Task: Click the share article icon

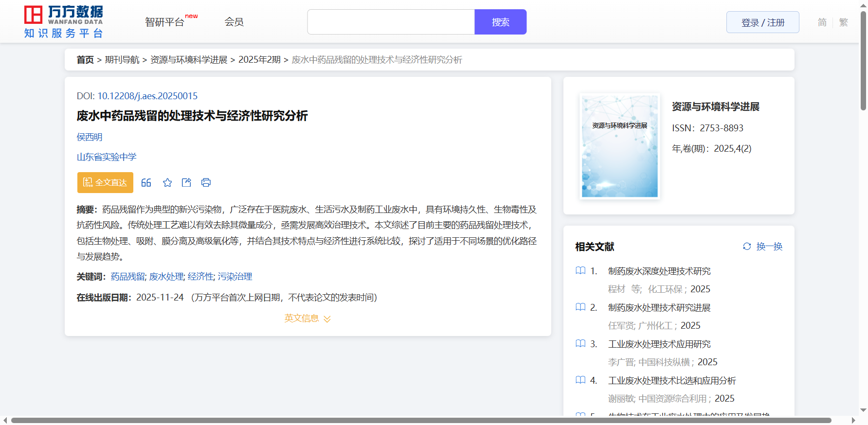Action: pyautogui.click(x=186, y=183)
